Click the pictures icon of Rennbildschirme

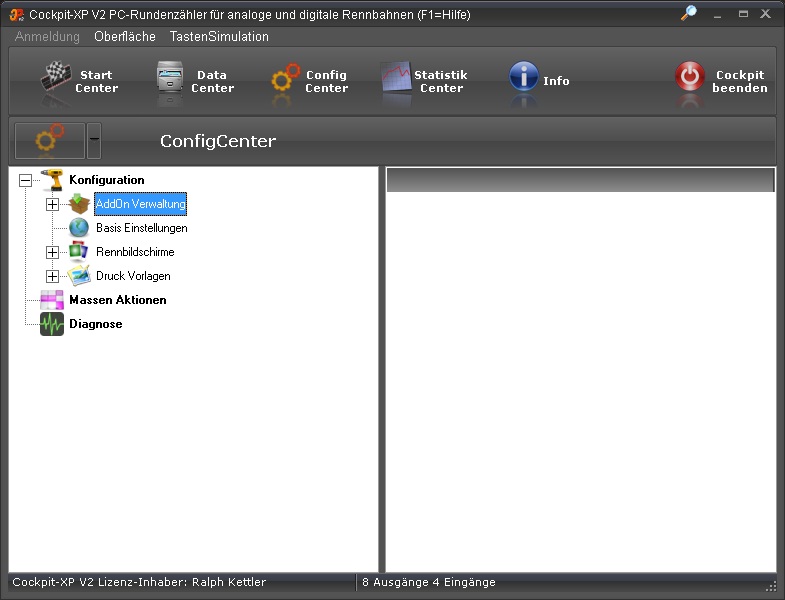click(x=79, y=251)
